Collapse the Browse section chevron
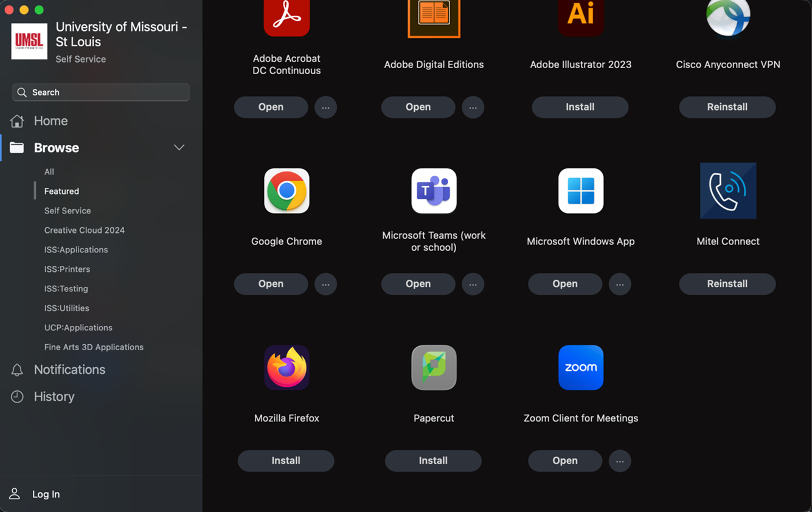The height and width of the screenshot is (512, 812). 179,148
